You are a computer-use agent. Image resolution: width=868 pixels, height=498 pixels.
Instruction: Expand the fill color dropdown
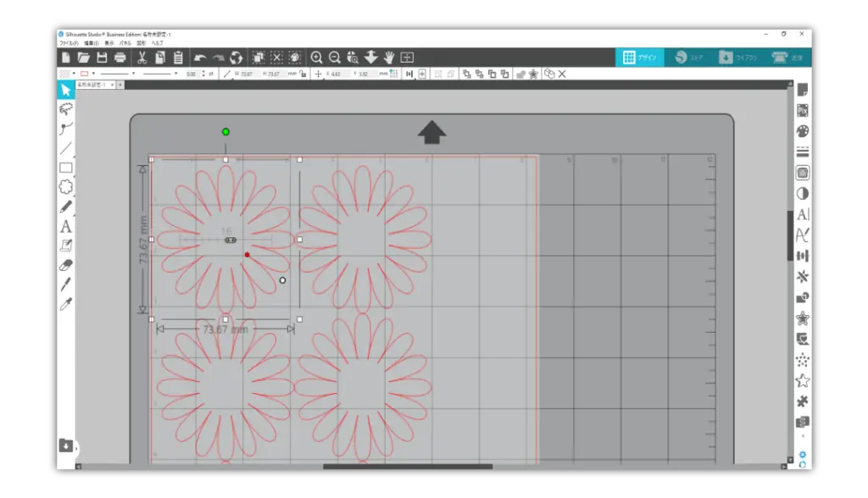(x=73, y=75)
